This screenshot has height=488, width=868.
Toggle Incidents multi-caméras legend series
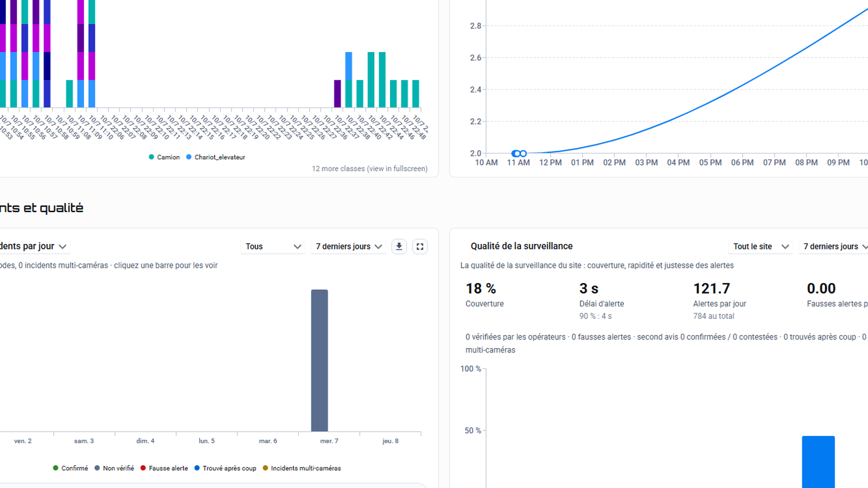point(302,468)
